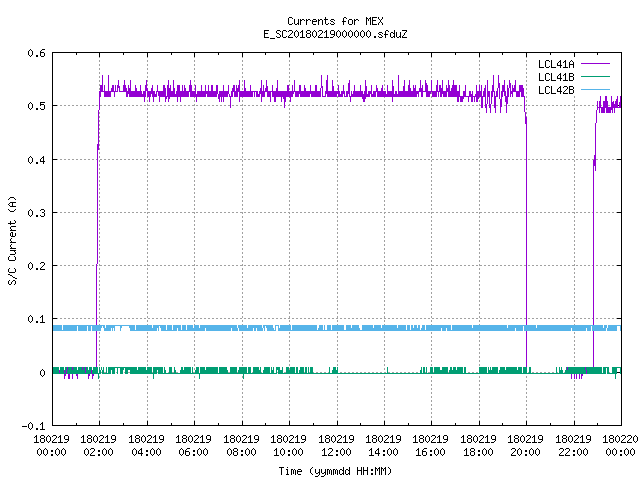This screenshot has width=640, height=480.
Task: Click the blue LCL42B legend line sample
Action: 595,89
